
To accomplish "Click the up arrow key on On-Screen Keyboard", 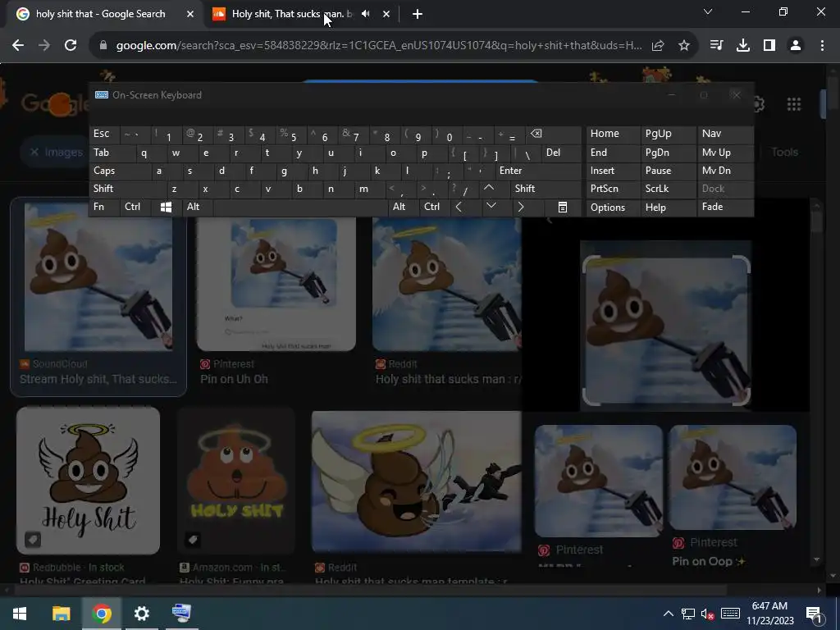I will pyautogui.click(x=489, y=189).
